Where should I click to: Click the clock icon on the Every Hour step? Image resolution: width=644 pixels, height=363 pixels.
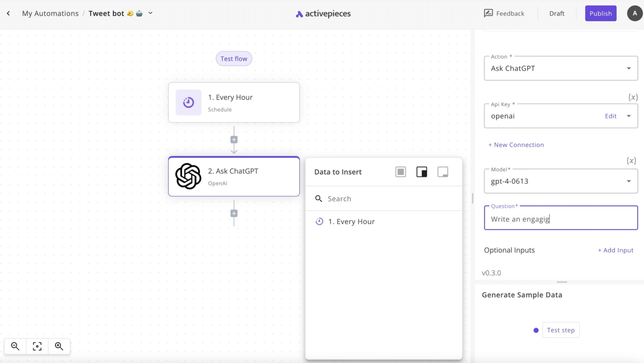click(x=188, y=102)
